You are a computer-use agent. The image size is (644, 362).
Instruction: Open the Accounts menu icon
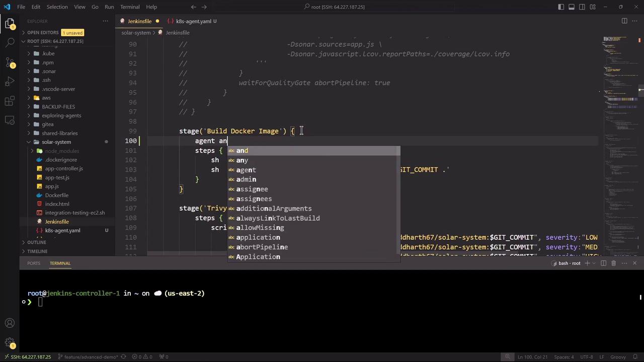10,323
